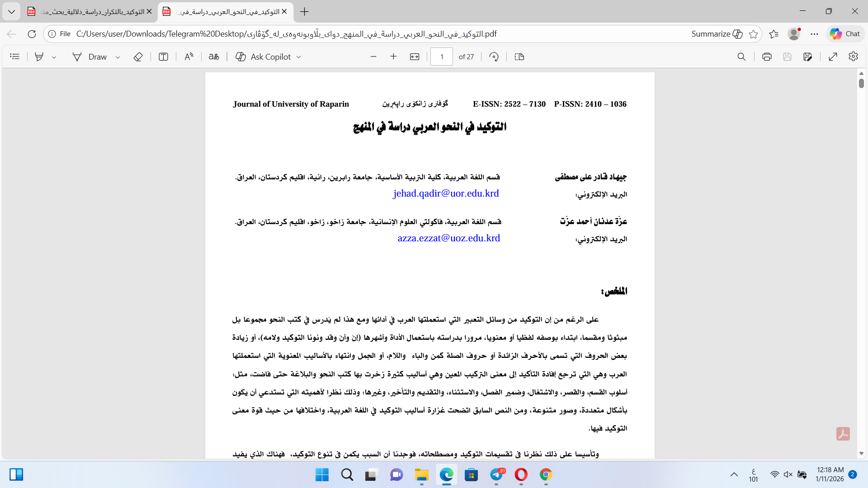The image size is (868, 488).
Task: Click the vertical scrollbar thumb
Action: (x=861, y=83)
